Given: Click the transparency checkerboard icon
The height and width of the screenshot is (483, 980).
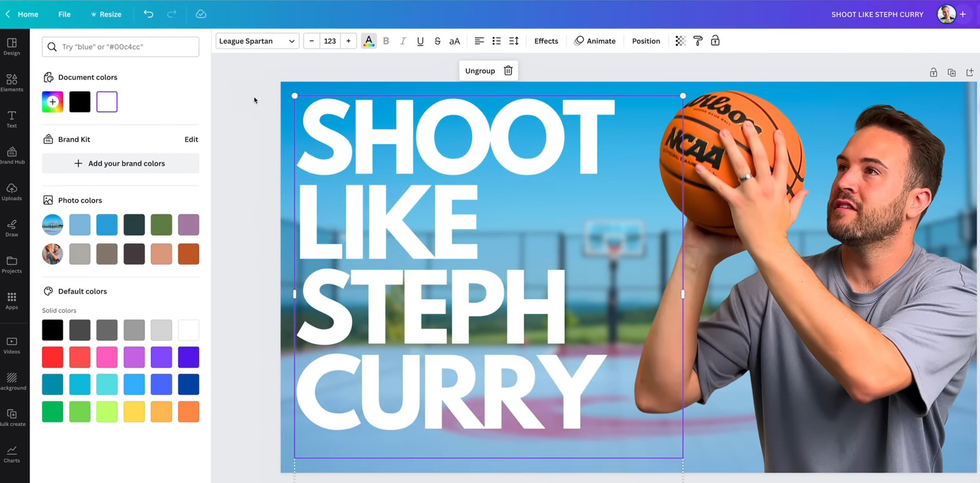Looking at the screenshot, I should pyautogui.click(x=680, y=41).
